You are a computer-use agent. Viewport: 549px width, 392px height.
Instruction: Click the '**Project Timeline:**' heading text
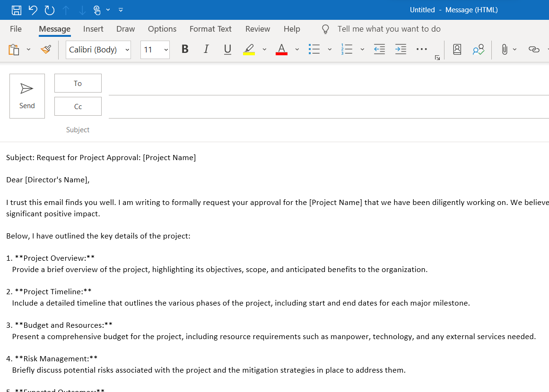click(x=53, y=292)
